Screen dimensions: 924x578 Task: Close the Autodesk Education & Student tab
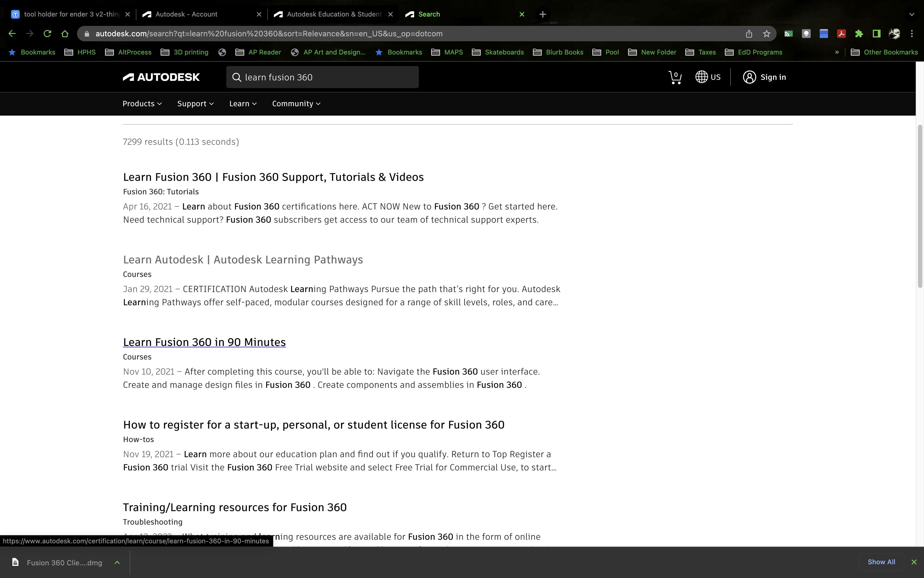pos(390,14)
